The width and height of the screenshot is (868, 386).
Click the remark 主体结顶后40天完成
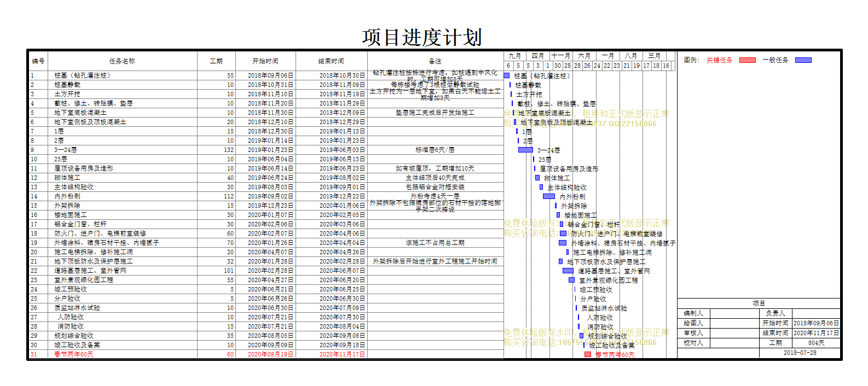435,178
